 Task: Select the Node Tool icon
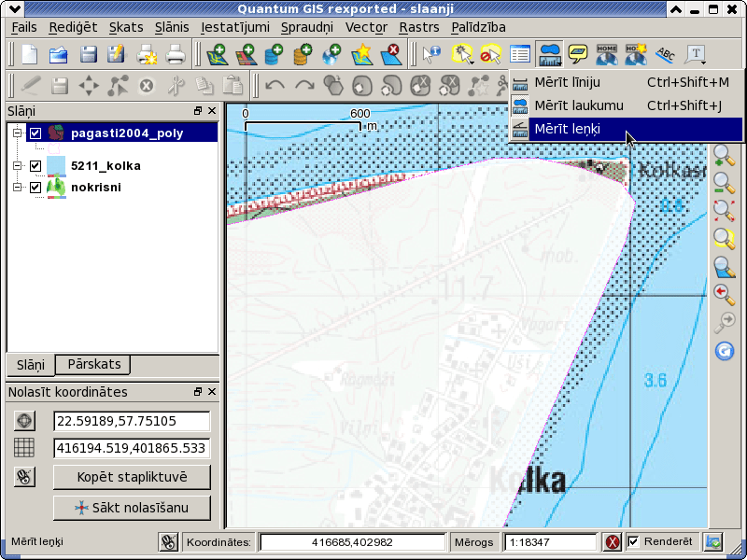[118, 86]
